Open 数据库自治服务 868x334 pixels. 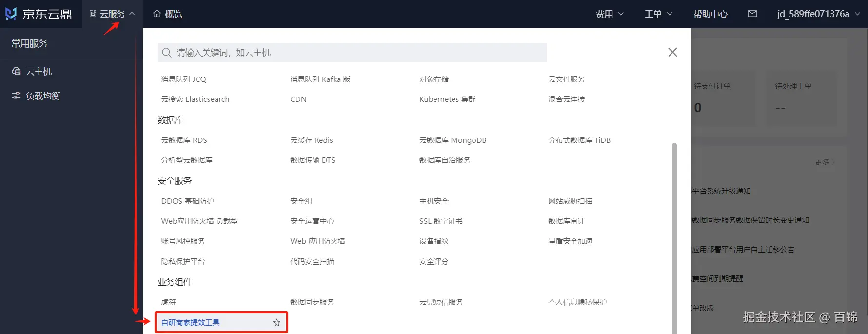click(445, 160)
